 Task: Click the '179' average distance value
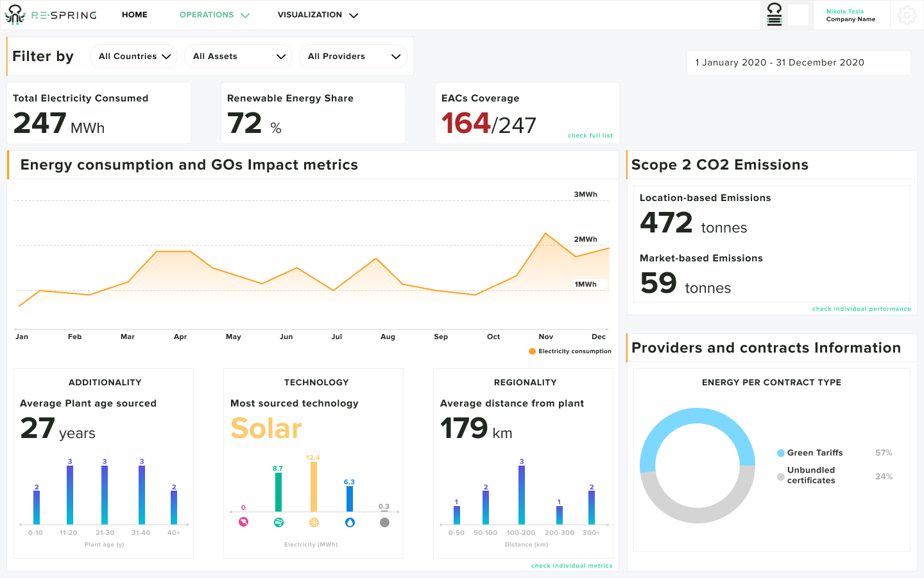(x=464, y=428)
